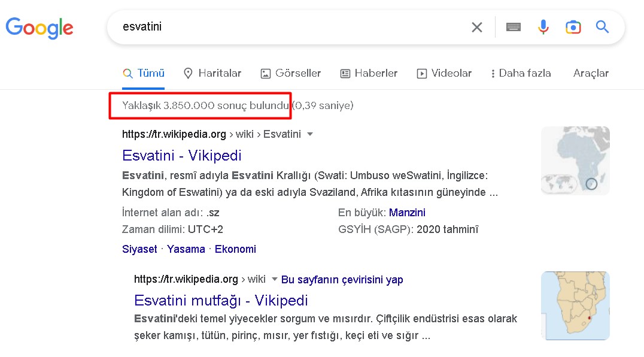Switch to the Görseller tab

coord(291,73)
